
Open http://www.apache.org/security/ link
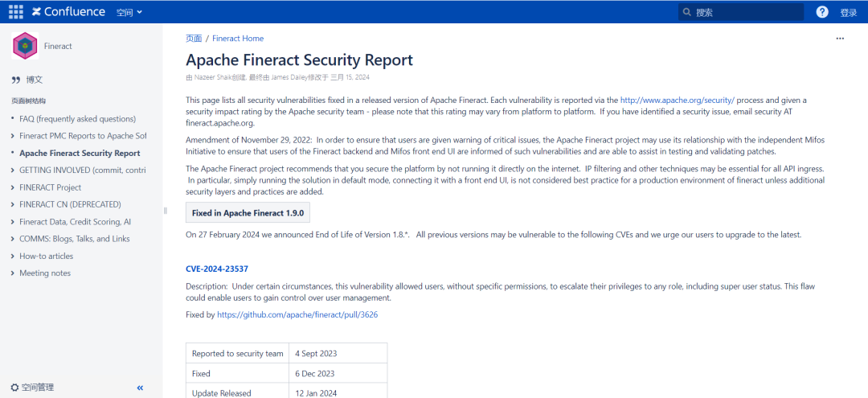click(677, 101)
